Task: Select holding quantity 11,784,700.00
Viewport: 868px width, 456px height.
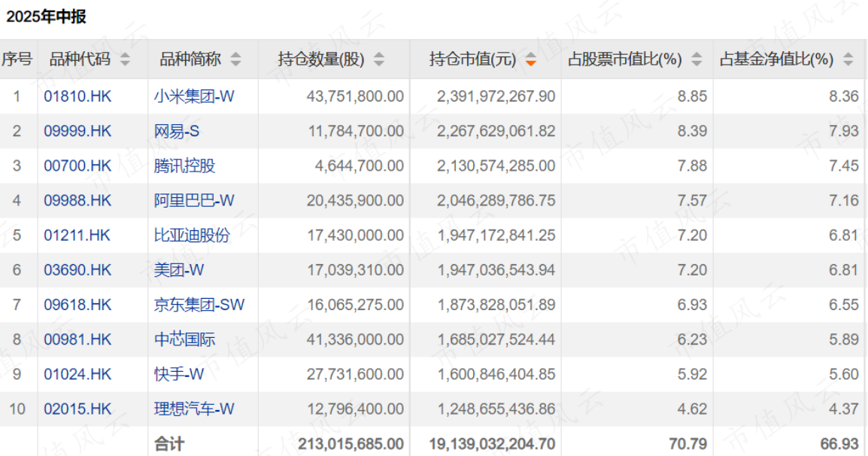Action: (x=355, y=132)
